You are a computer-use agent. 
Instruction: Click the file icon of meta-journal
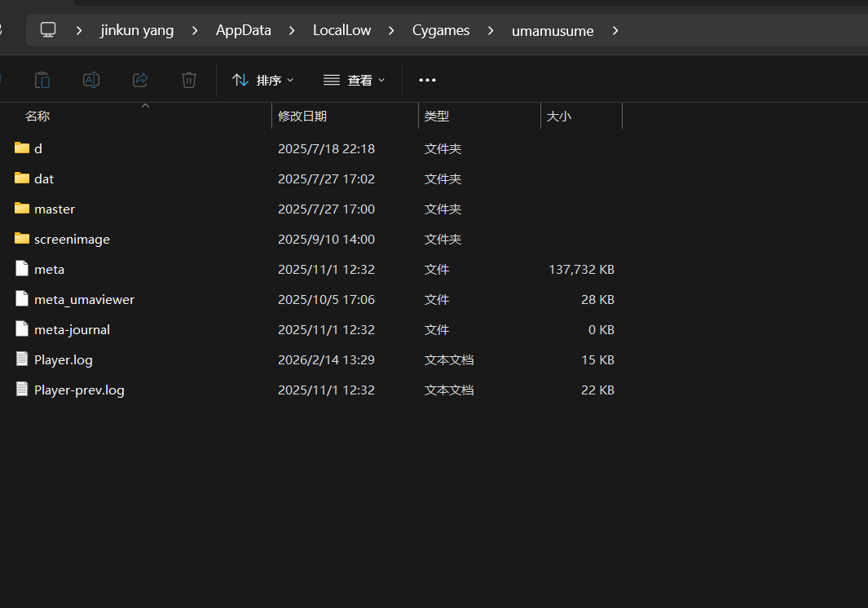coord(22,329)
